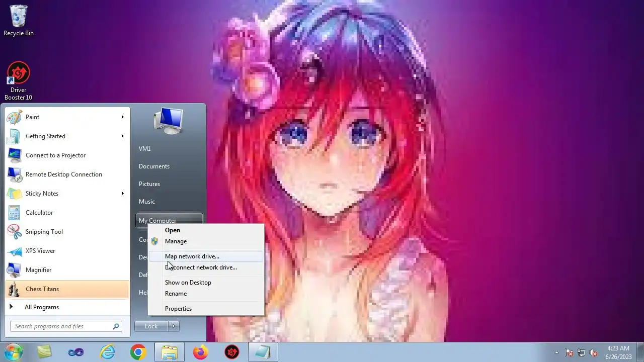Viewport: 644px width, 362px height.
Task: Open XPS Viewer
Action: 67,251
